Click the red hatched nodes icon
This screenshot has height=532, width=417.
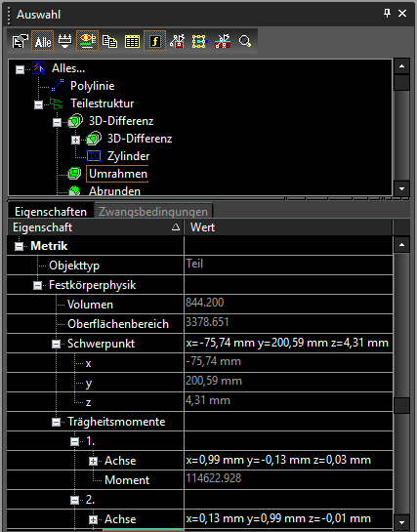[x=223, y=41]
